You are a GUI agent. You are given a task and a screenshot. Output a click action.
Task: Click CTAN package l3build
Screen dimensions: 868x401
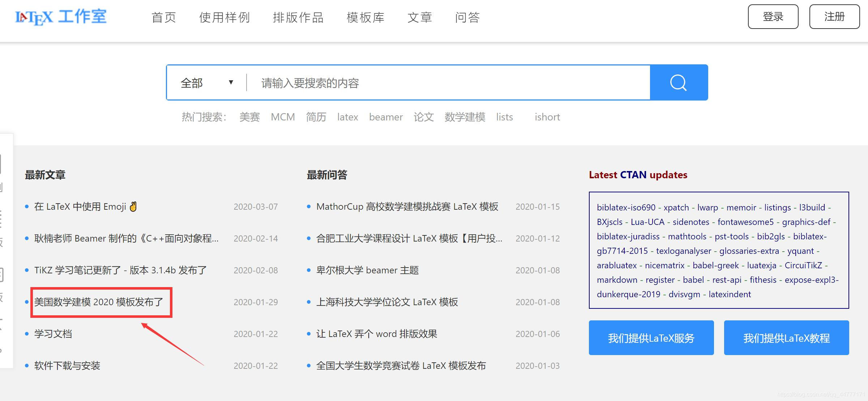(x=812, y=208)
